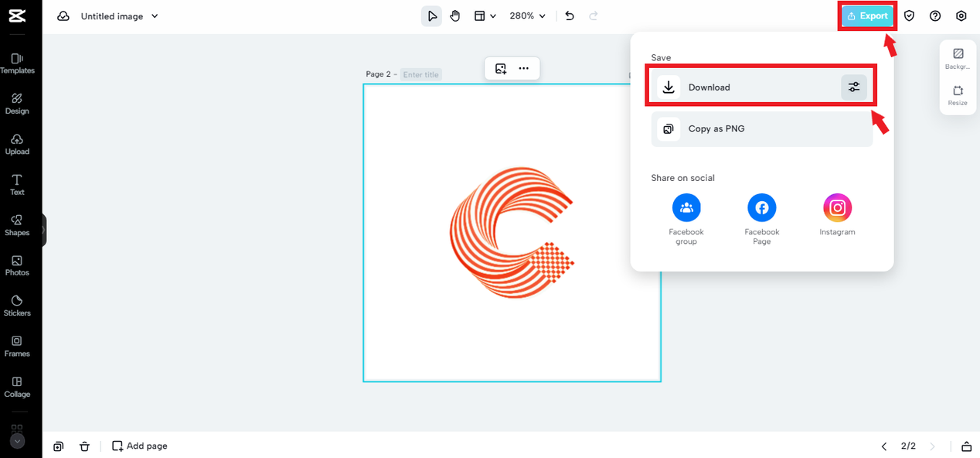This screenshot has width=980, height=458.
Task: Open the Shapes panel
Action: coord(17,225)
